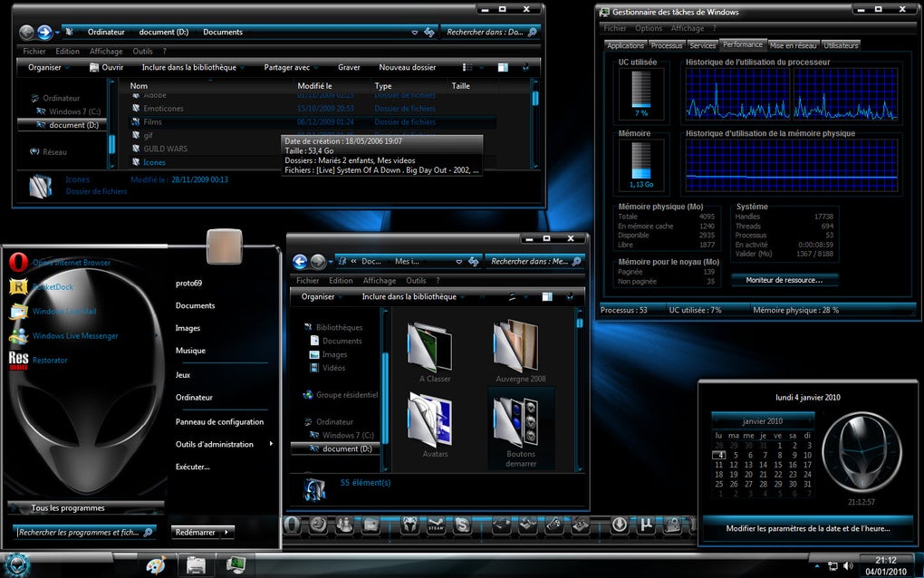
Task: Open Skype icon in the dock
Action: coord(463,525)
